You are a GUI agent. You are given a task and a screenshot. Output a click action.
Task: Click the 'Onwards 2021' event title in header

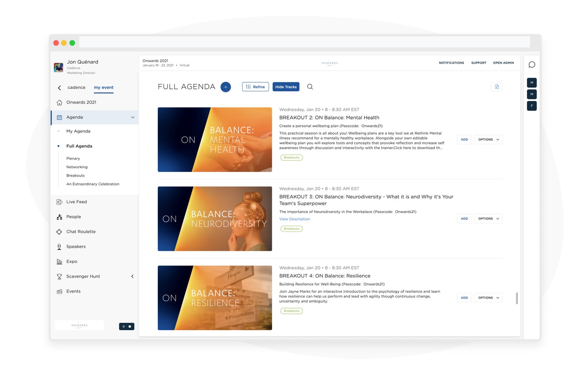pyautogui.click(x=155, y=61)
